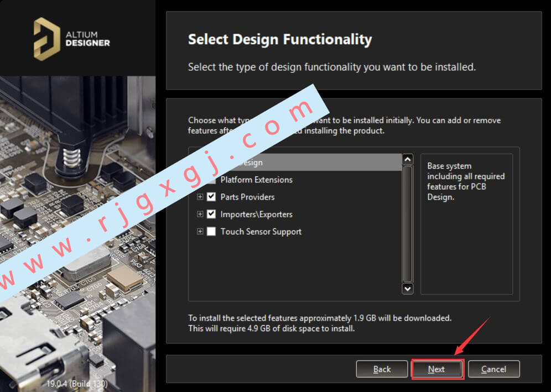Screen dimensions: 551x392
Task: Click the Base system description text
Action: [466, 181]
